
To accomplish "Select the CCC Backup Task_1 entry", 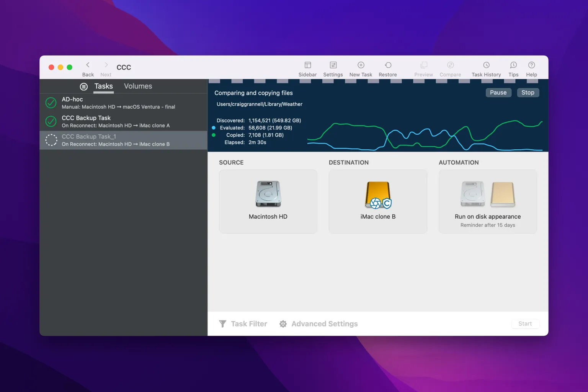I will click(115, 140).
